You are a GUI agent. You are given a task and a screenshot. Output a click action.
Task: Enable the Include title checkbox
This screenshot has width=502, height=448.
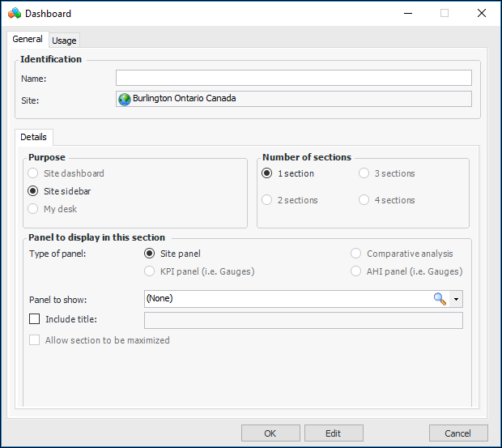pyautogui.click(x=35, y=319)
